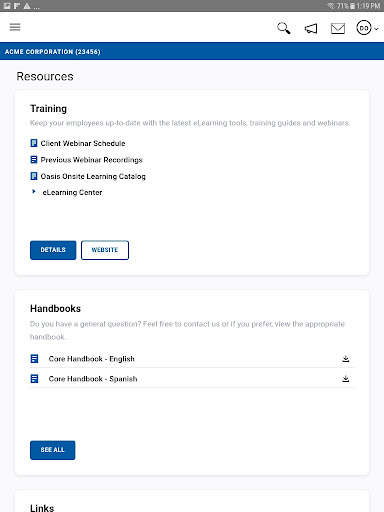Viewport: 384px width, 512px height.
Task: Open Previous Webinar Recordings link
Action: coord(91,160)
